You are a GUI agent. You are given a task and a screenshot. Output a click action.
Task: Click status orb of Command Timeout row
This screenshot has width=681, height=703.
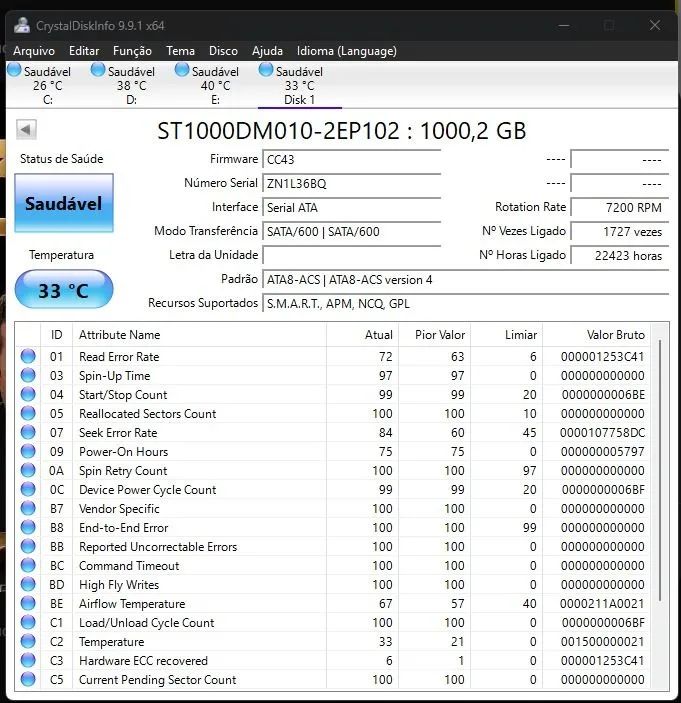coord(28,565)
